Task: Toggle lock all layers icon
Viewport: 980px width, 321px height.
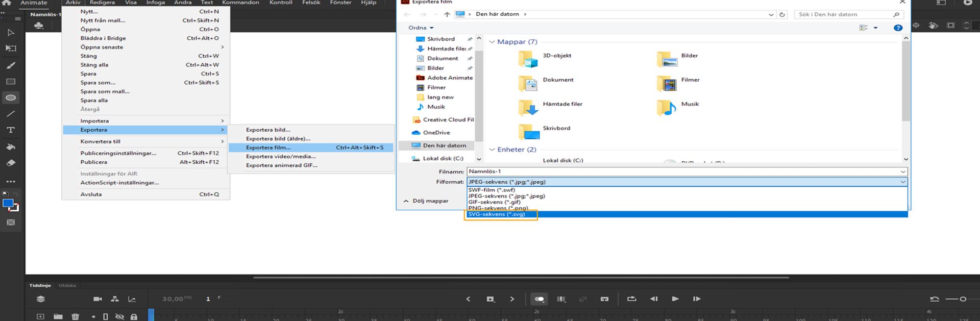Action: [x=134, y=317]
